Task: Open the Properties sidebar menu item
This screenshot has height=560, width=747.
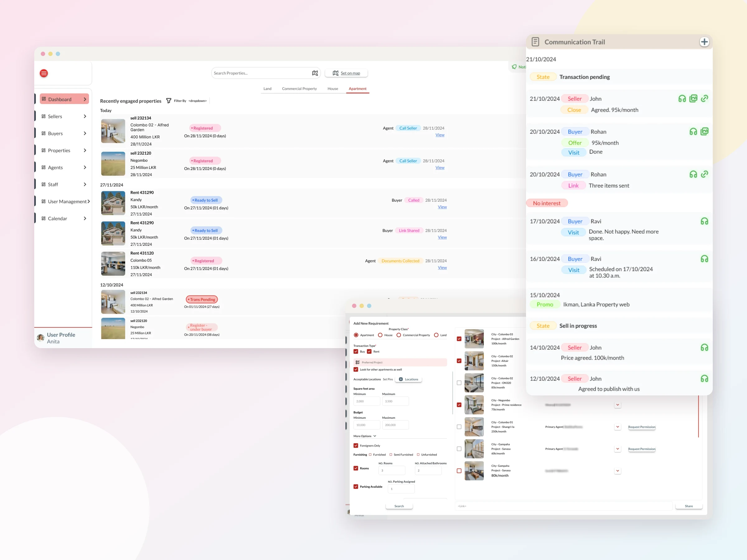Action: [63, 150]
